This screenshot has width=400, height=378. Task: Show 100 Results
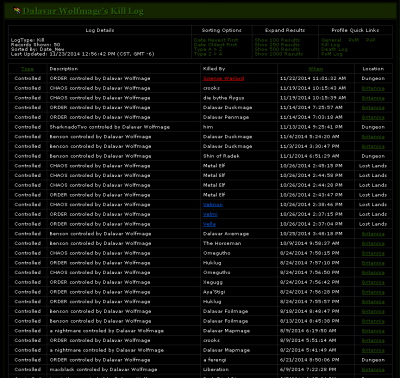(x=277, y=40)
